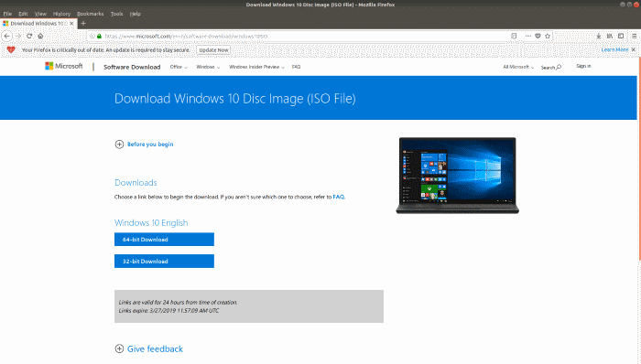Expand the Before you begin section
Image resolution: width=641 pixels, height=364 pixels.
(144, 145)
